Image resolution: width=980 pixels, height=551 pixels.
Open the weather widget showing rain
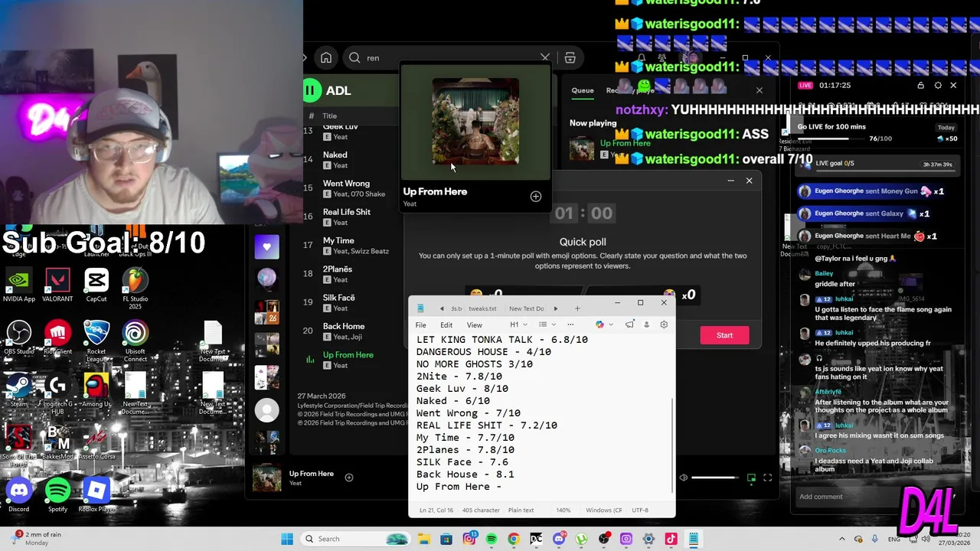click(x=37, y=539)
